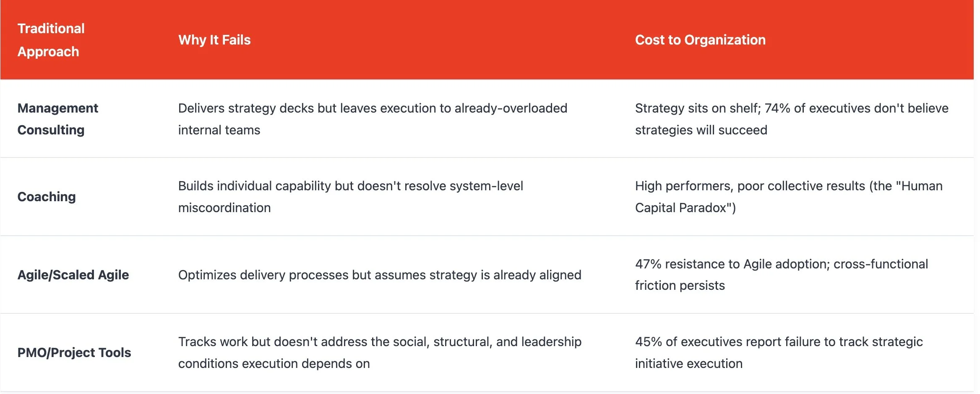
Task: Click text on optimizing delivery processes
Action: (x=379, y=275)
